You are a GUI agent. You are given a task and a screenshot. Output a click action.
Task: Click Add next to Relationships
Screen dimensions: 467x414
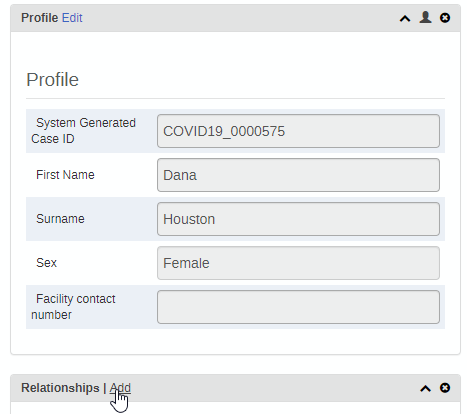point(120,388)
